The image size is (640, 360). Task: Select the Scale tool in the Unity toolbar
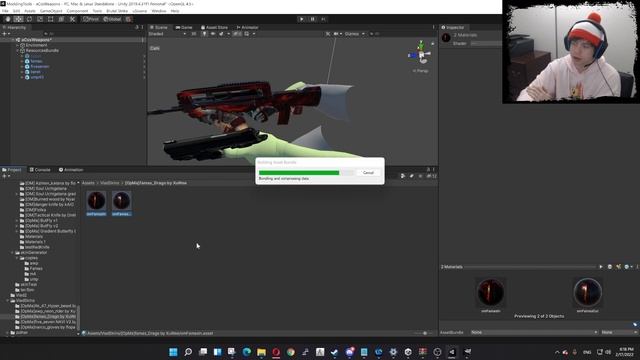coord(40,19)
